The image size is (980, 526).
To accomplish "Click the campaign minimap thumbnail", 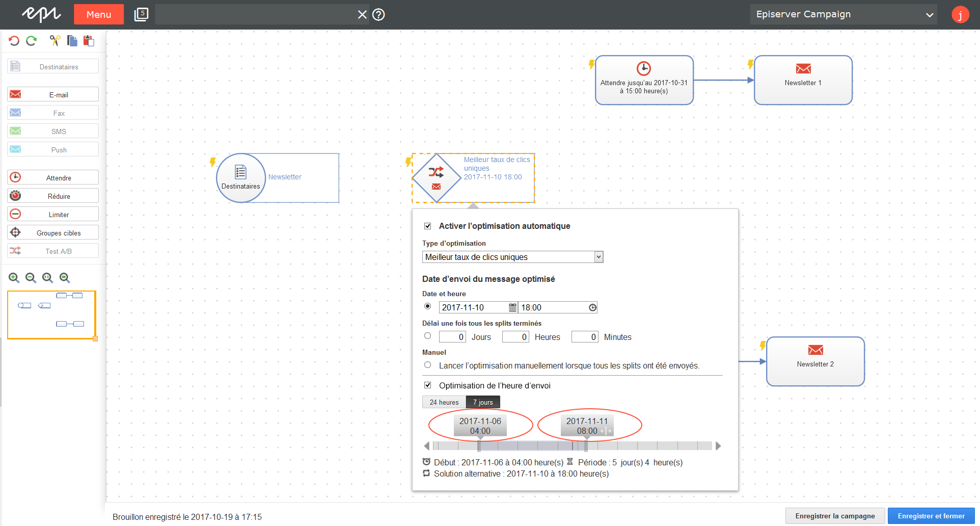I will click(51, 314).
